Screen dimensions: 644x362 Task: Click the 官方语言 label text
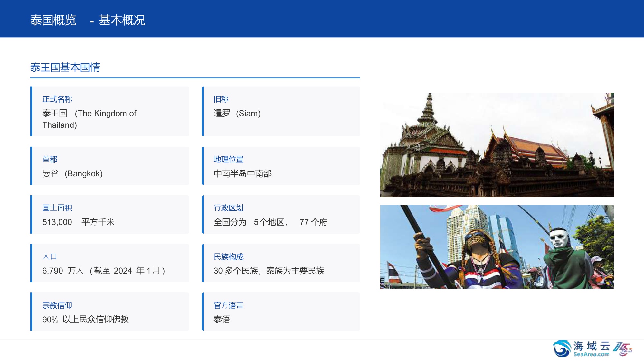pyautogui.click(x=229, y=305)
